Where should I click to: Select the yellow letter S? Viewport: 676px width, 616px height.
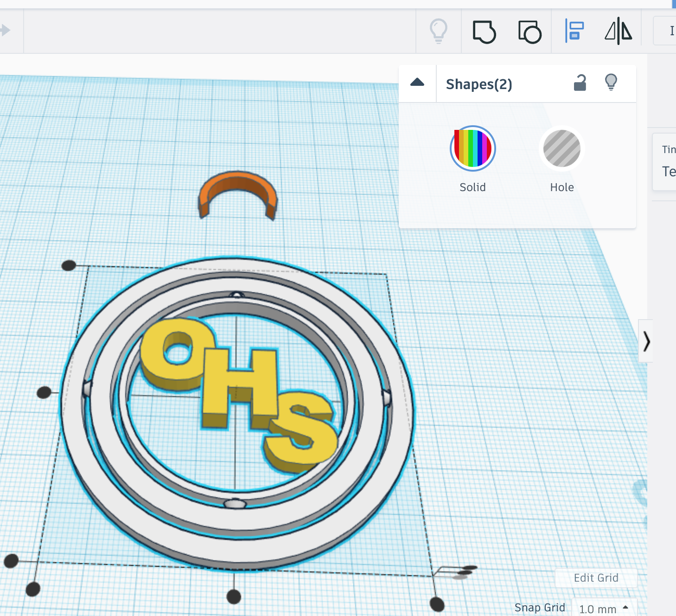(300, 431)
